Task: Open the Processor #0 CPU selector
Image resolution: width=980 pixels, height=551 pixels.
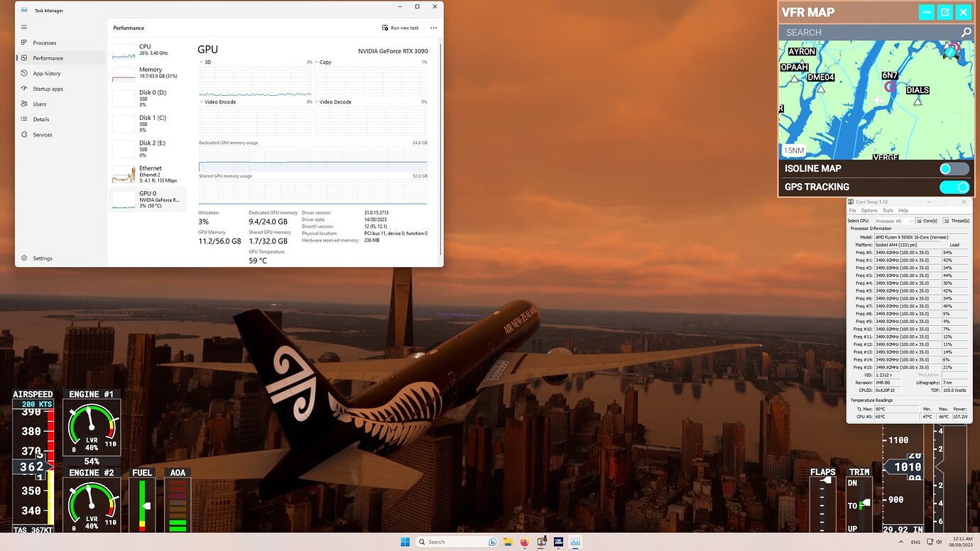Action: [x=895, y=220]
